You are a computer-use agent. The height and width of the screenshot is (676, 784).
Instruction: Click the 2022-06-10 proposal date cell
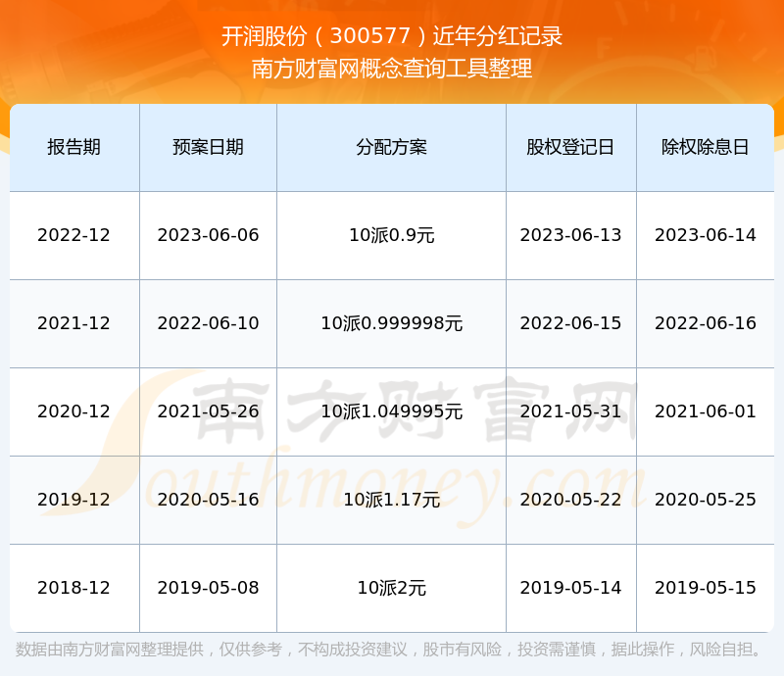point(208,323)
